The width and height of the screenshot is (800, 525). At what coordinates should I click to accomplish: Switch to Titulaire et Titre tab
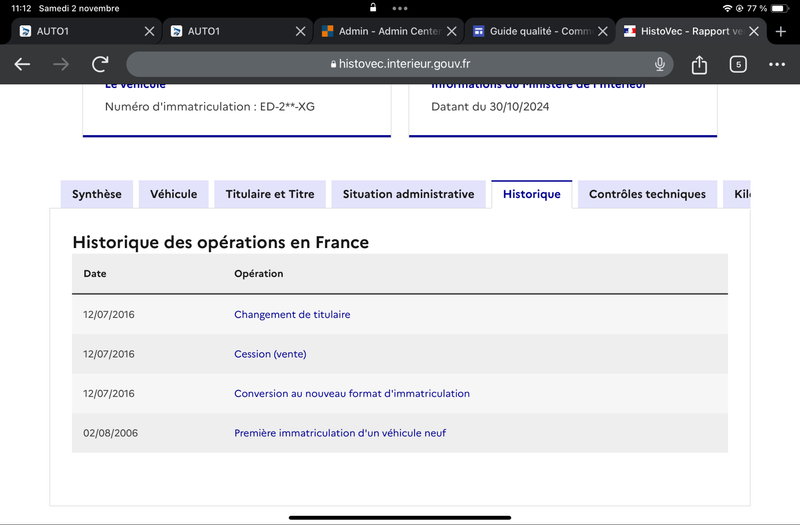click(270, 194)
